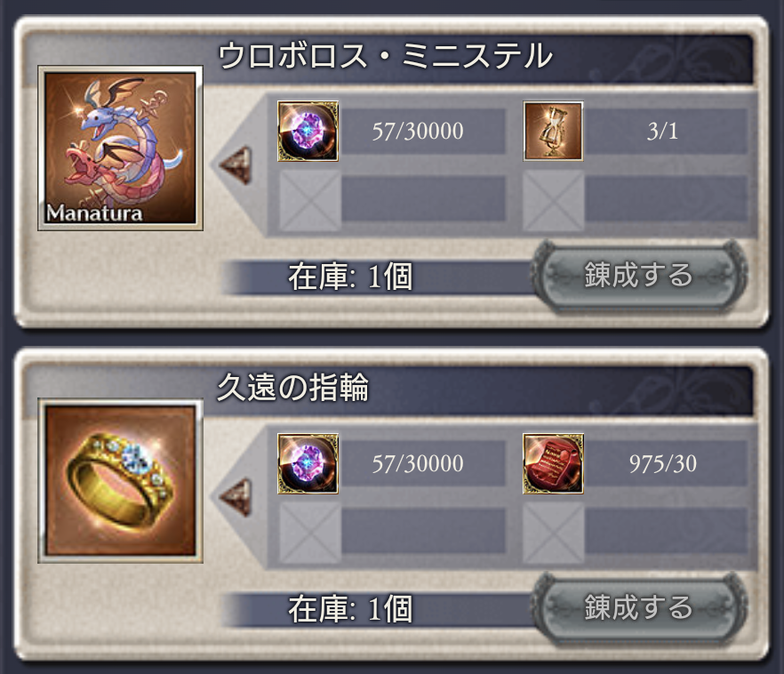The height and width of the screenshot is (674, 784).
Task: Select hourglass material icon
Action: (553, 131)
